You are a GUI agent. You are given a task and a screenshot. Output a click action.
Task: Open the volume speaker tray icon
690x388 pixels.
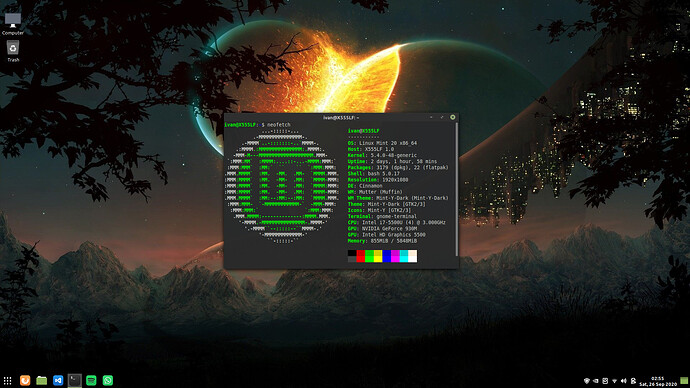[x=624, y=381]
